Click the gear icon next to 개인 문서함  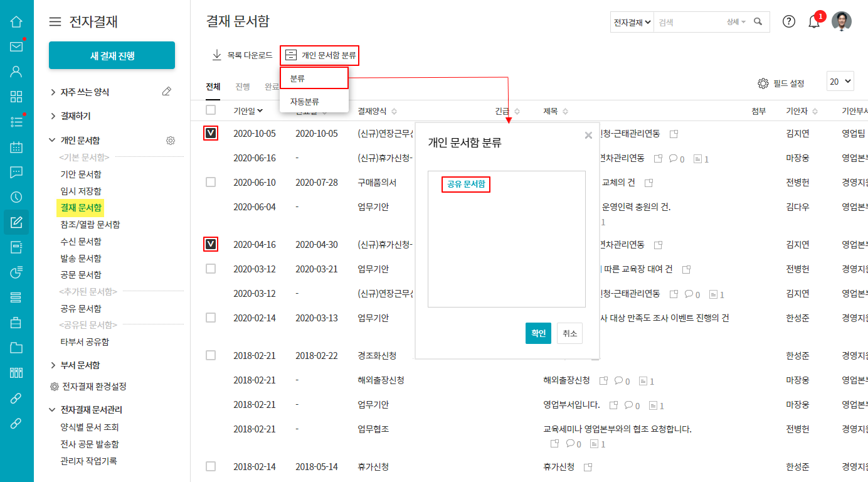click(x=171, y=141)
